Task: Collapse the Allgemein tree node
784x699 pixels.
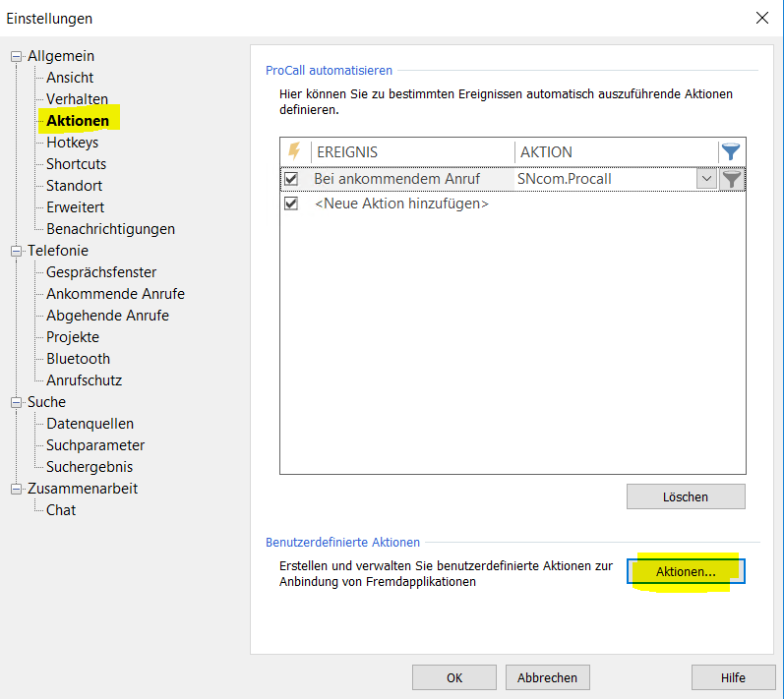Action: click(16, 56)
